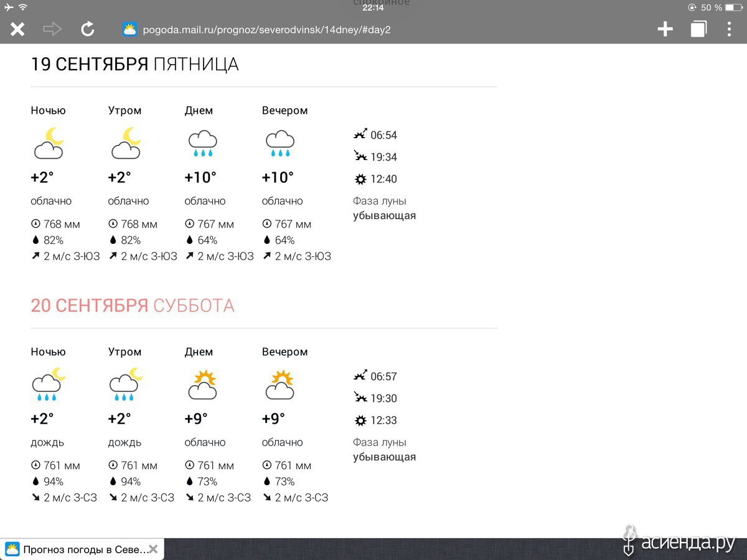Tap 19 сентября Утром cloudy moon icon
The image size is (747, 560).
[x=126, y=143]
